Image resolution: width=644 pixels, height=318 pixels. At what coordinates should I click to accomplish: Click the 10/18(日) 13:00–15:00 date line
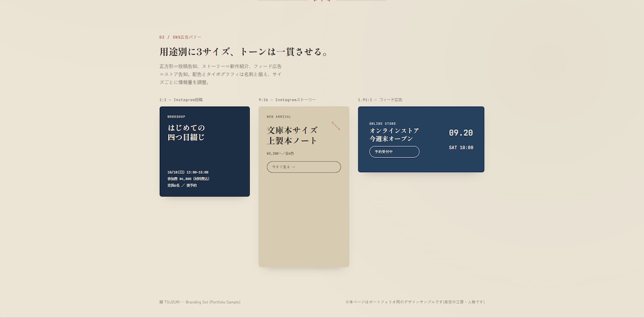tap(188, 172)
